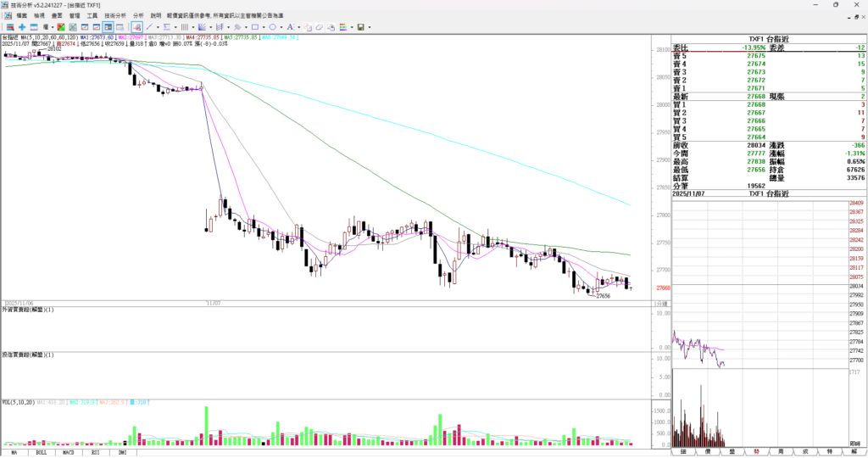Click the save floppy disk icon
This screenshot has height=458, width=868.
coord(360,27)
